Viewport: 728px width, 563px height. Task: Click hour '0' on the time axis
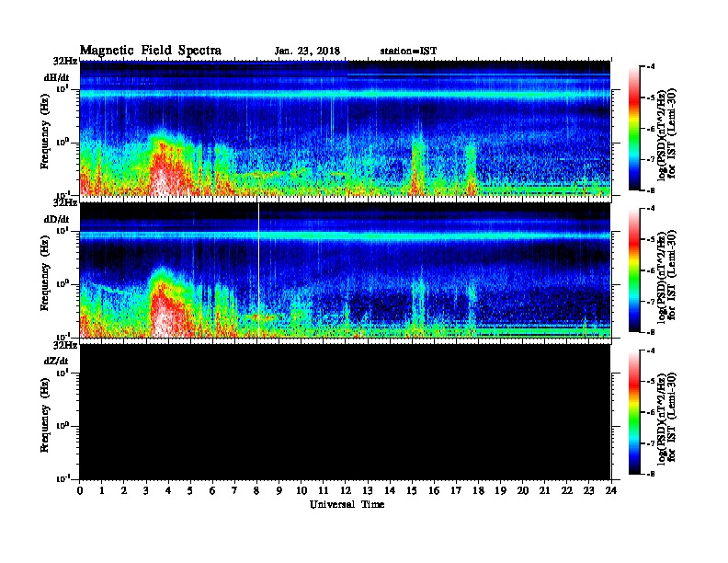pyautogui.click(x=80, y=491)
